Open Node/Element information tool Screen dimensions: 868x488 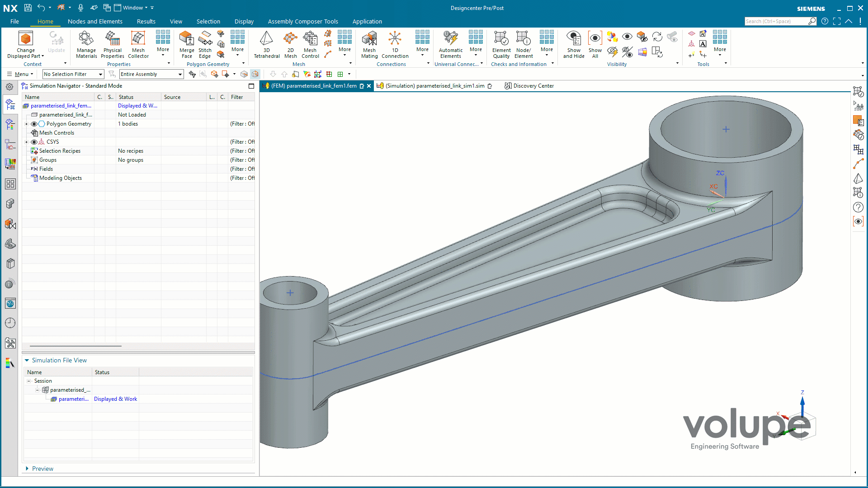tap(524, 45)
